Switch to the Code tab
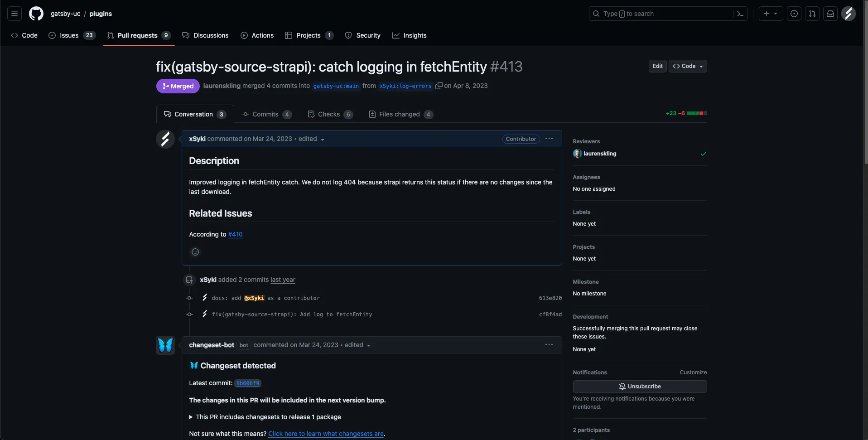868x440 pixels. 24,35
